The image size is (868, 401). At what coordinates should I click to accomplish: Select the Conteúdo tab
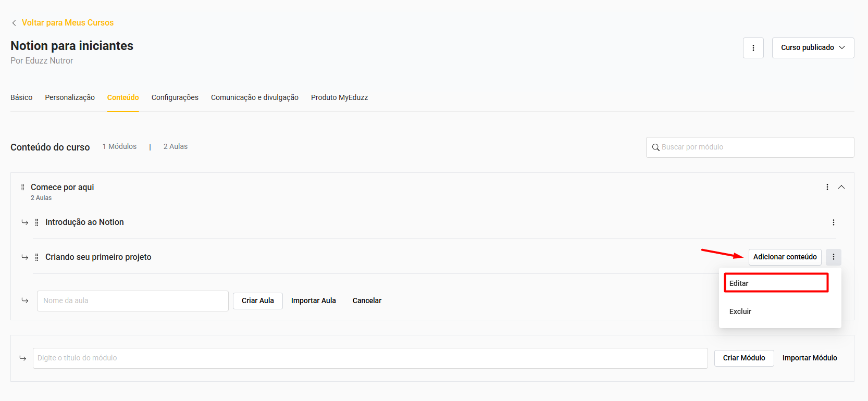[123, 97]
